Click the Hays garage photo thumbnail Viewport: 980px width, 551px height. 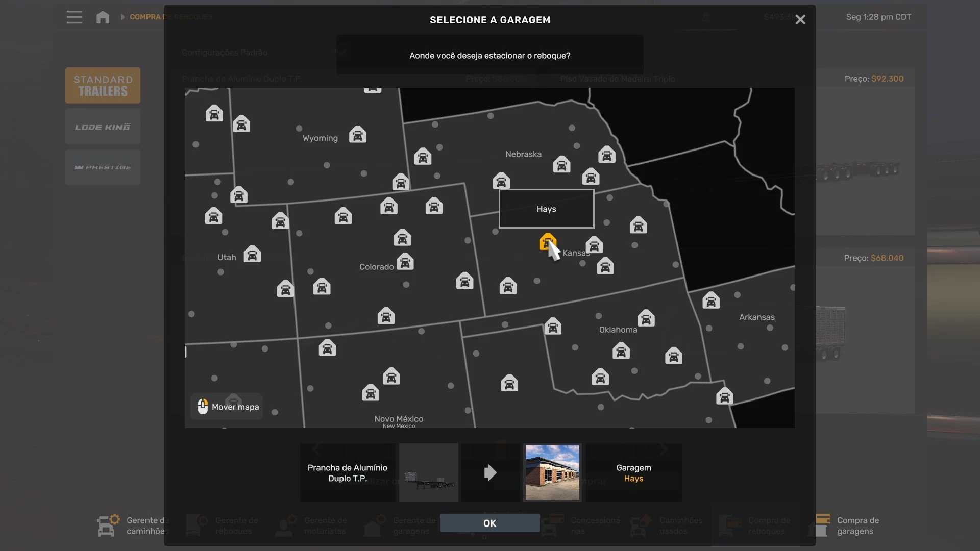[x=552, y=472]
